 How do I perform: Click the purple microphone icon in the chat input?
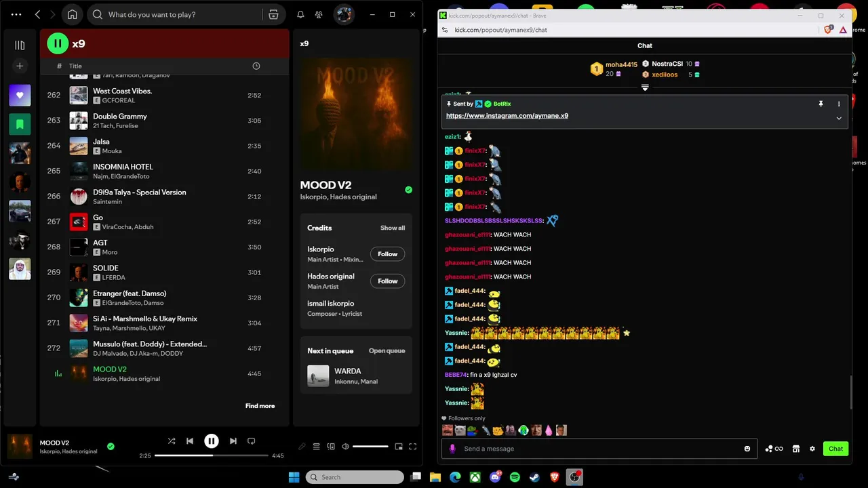tap(452, 449)
